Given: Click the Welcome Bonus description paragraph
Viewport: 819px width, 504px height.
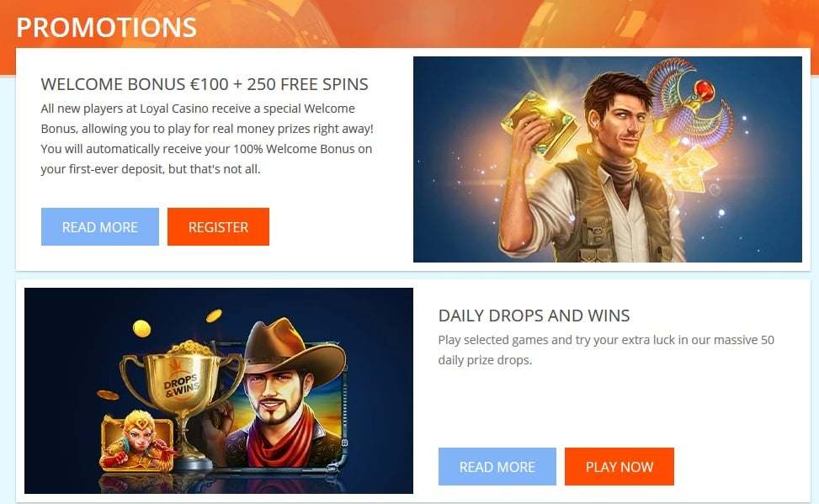Looking at the screenshot, I should 207,139.
